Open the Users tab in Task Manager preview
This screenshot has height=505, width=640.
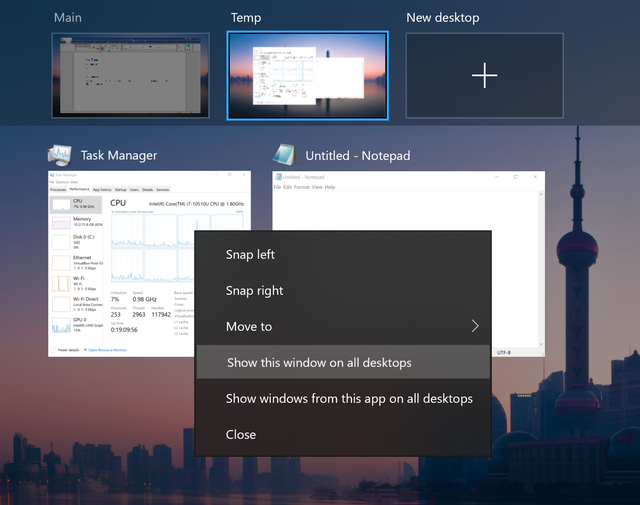(134, 189)
